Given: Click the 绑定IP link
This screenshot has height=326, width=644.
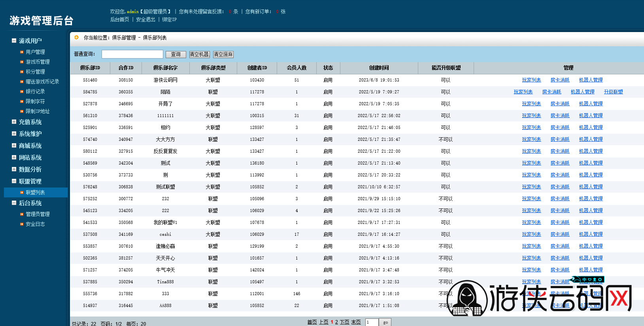Looking at the screenshot, I should click(169, 19).
